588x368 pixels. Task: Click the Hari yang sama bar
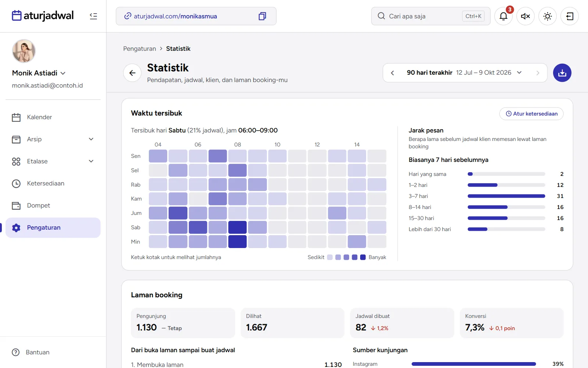506,174
